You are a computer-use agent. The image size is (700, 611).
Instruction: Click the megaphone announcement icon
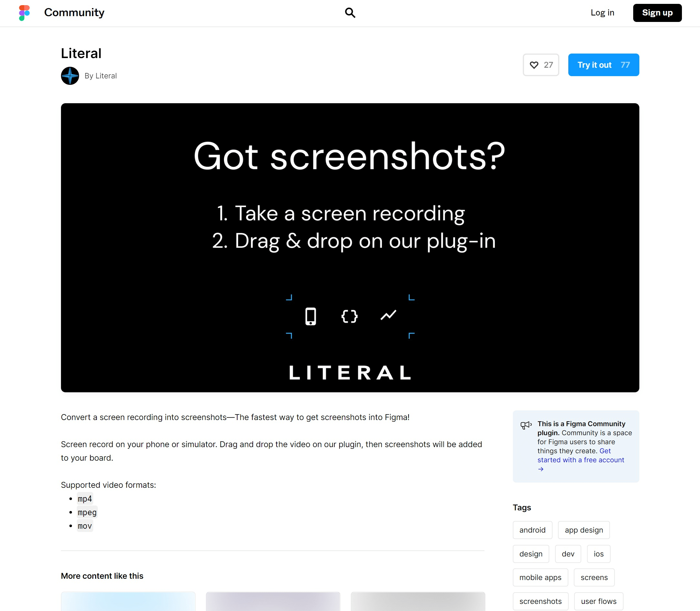[x=526, y=425]
